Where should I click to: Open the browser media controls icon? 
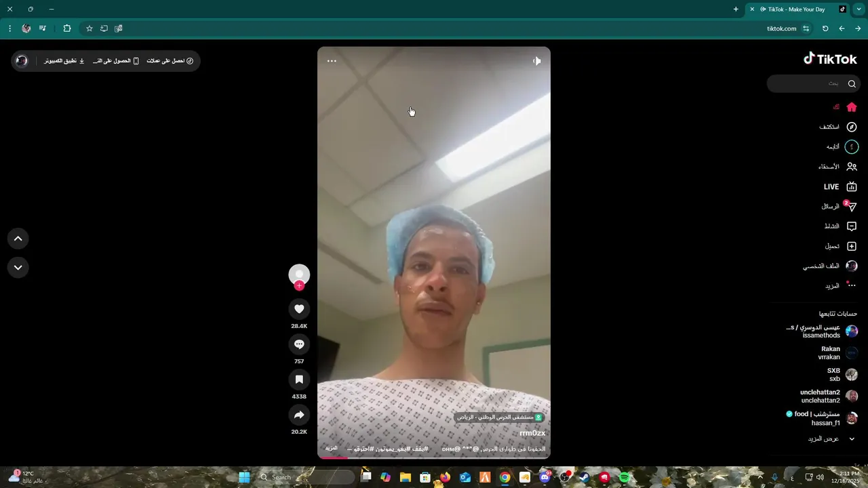43,28
